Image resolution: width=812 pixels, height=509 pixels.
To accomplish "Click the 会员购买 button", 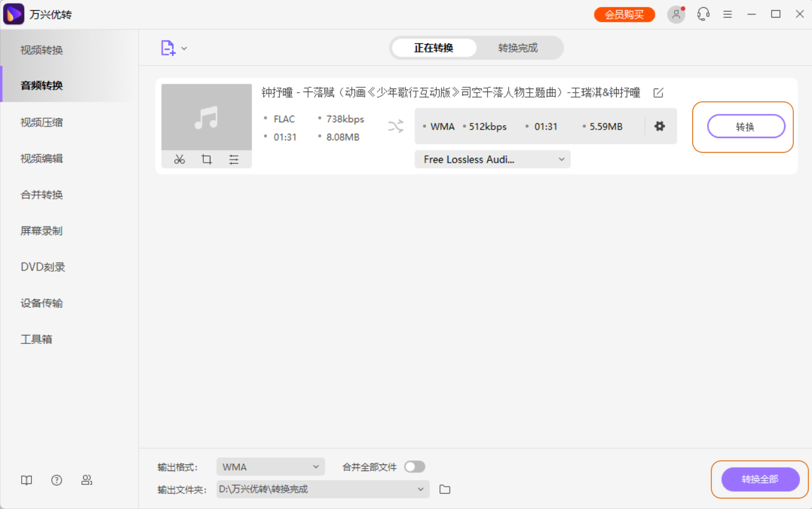I will pos(624,13).
